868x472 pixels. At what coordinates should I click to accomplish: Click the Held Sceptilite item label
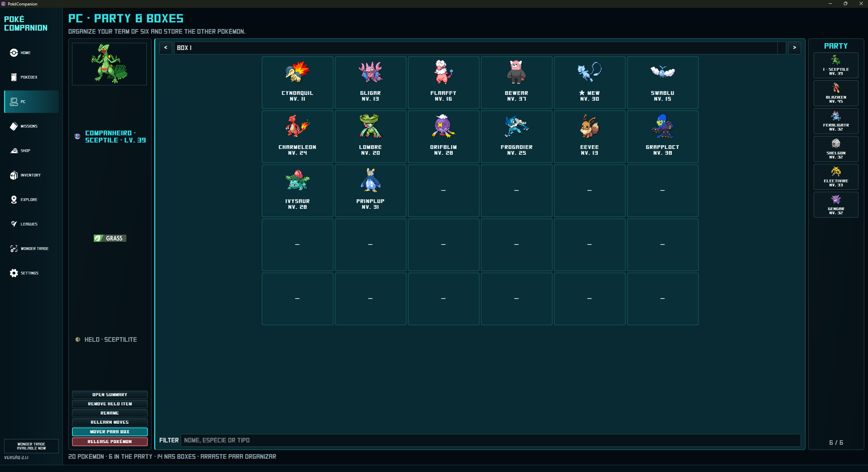pos(111,340)
